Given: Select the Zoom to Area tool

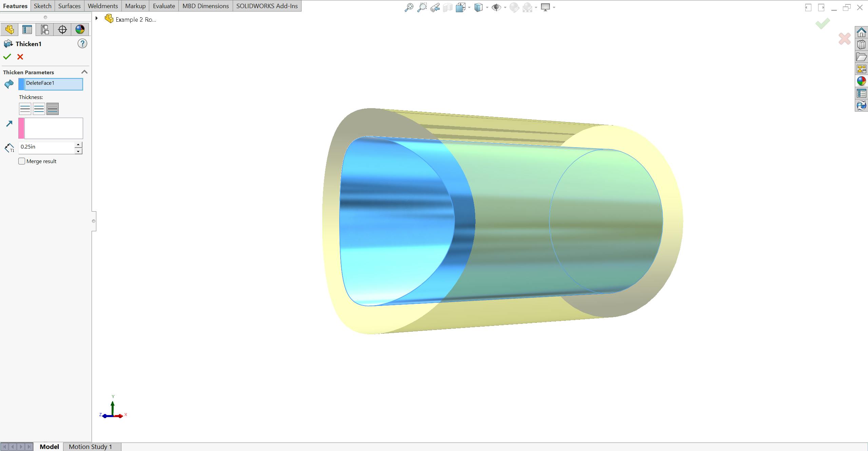Looking at the screenshot, I should [x=423, y=7].
